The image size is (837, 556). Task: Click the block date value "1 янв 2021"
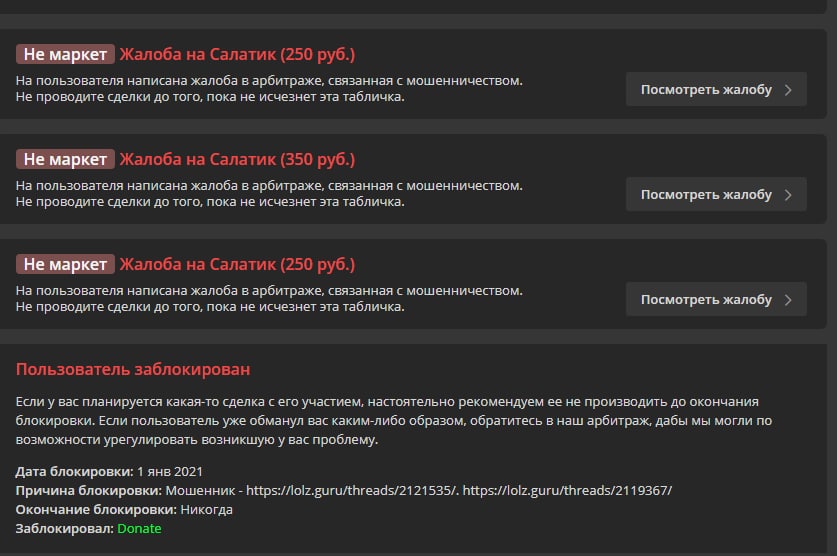[170, 472]
